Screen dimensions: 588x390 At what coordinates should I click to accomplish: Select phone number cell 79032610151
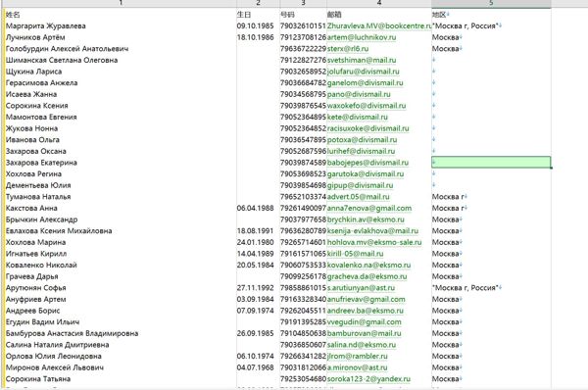[x=303, y=25]
